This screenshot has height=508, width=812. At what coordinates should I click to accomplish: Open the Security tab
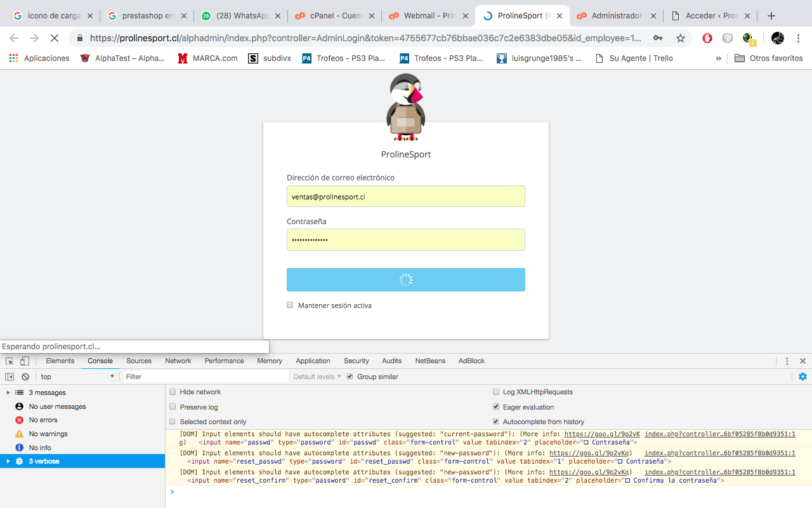(357, 361)
